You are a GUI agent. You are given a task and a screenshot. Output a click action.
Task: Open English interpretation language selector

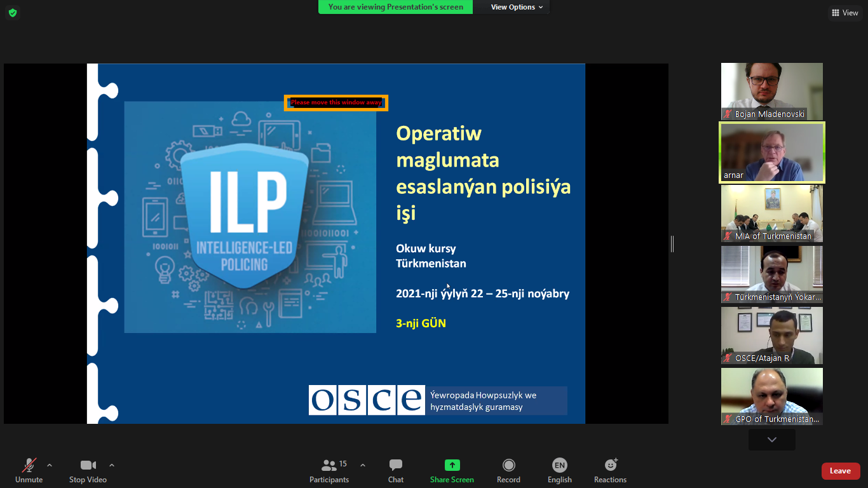[559, 471]
